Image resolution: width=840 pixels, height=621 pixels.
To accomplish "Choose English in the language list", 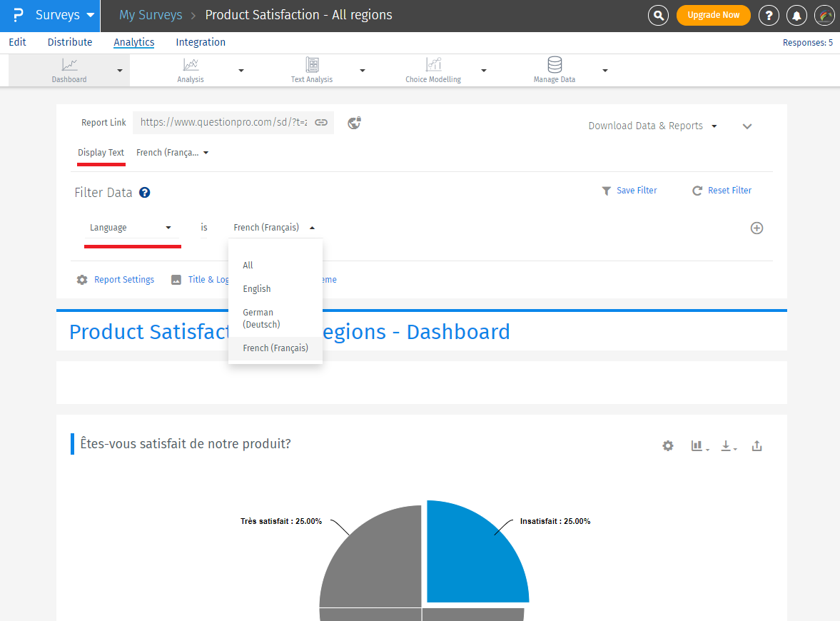I will pyautogui.click(x=257, y=289).
